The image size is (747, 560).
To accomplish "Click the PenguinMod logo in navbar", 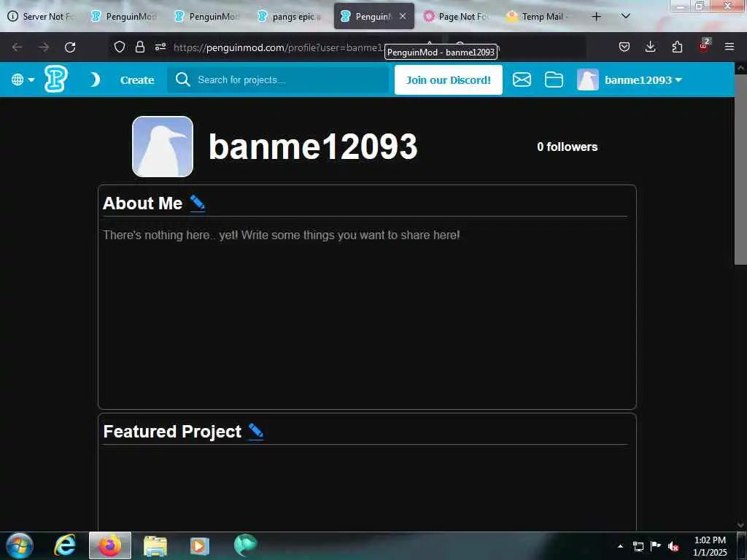I will tap(55, 79).
